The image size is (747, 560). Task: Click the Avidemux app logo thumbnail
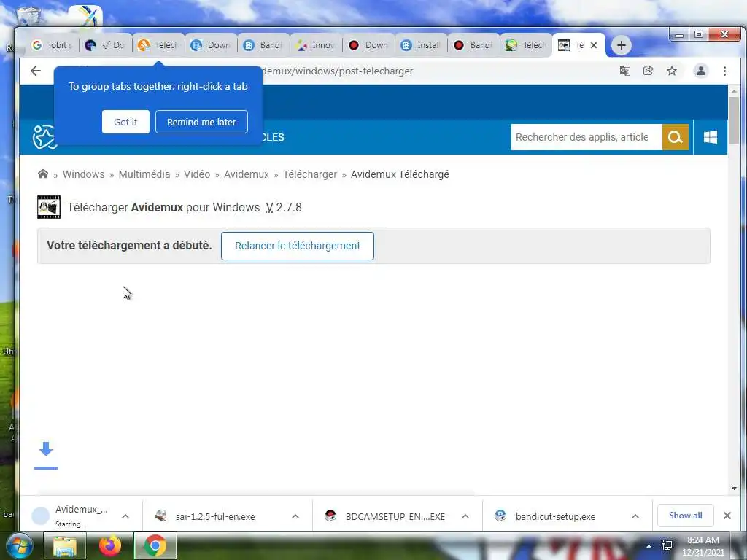click(x=49, y=207)
